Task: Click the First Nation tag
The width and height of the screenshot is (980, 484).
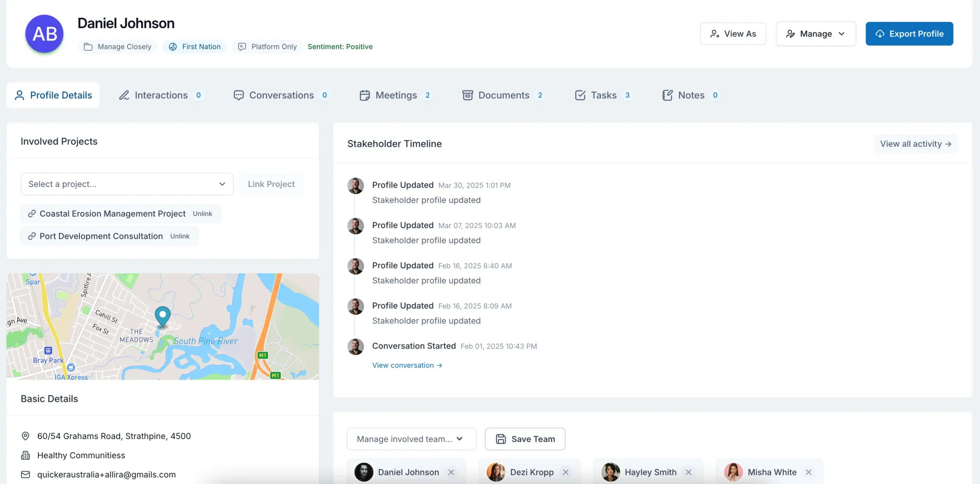Action: [x=195, y=46]
